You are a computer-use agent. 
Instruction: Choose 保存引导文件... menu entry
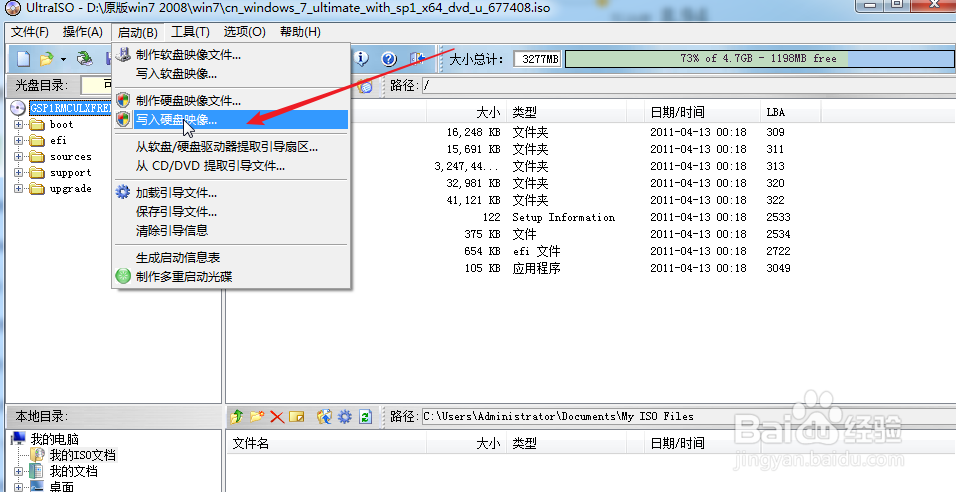[x=231, y=212]
